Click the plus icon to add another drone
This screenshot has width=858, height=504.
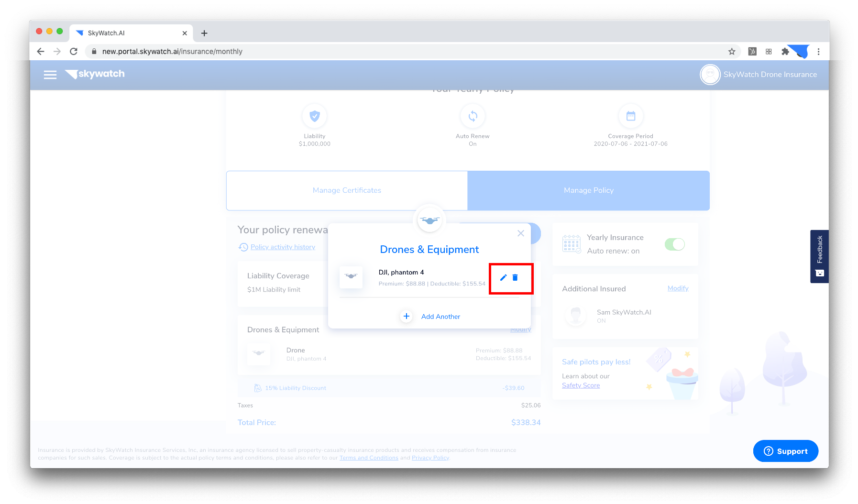pos(407,316)
